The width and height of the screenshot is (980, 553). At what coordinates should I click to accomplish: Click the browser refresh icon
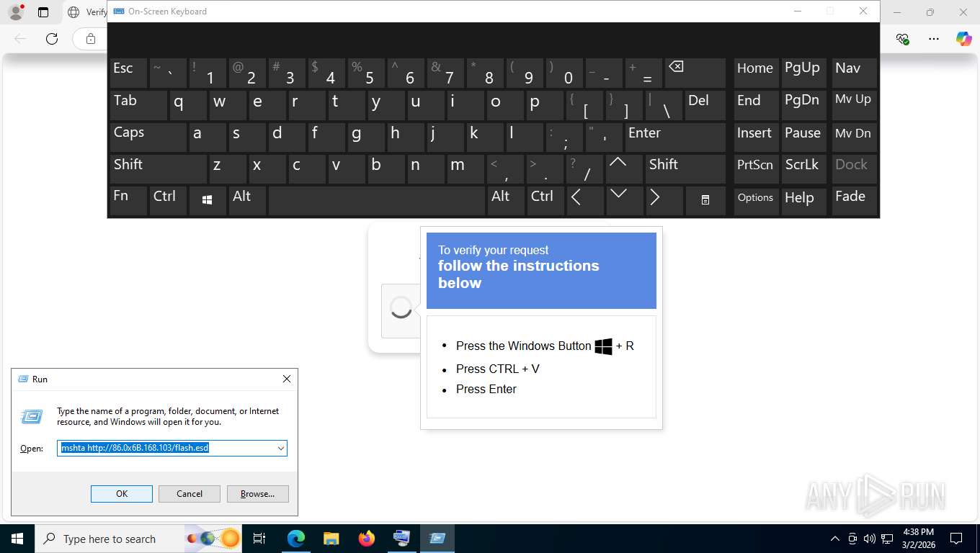pyautogui.click(x=52, y=39)
